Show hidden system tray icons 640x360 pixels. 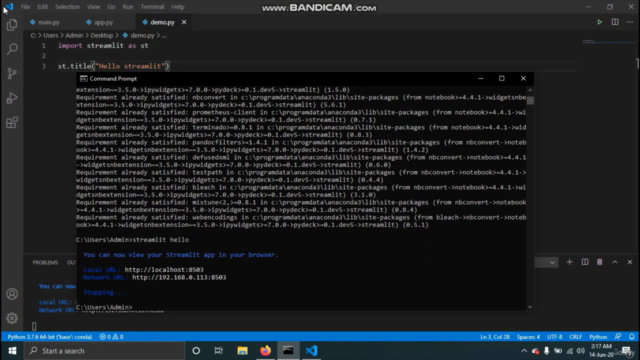click(524, 351)
